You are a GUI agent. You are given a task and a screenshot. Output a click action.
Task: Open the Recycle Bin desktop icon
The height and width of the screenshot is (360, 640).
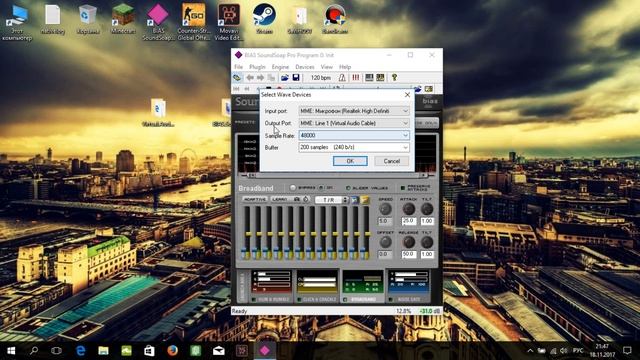point(87,19)
